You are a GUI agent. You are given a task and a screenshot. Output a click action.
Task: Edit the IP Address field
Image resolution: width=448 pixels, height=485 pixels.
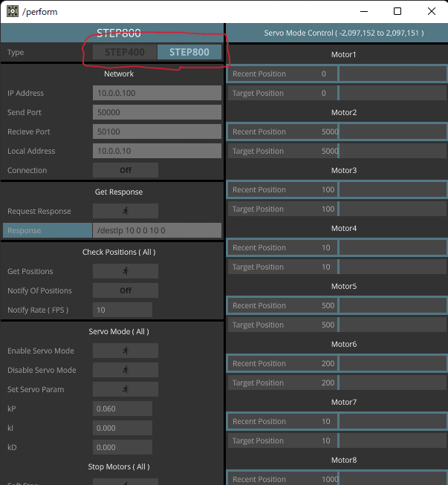pos(157,93)
